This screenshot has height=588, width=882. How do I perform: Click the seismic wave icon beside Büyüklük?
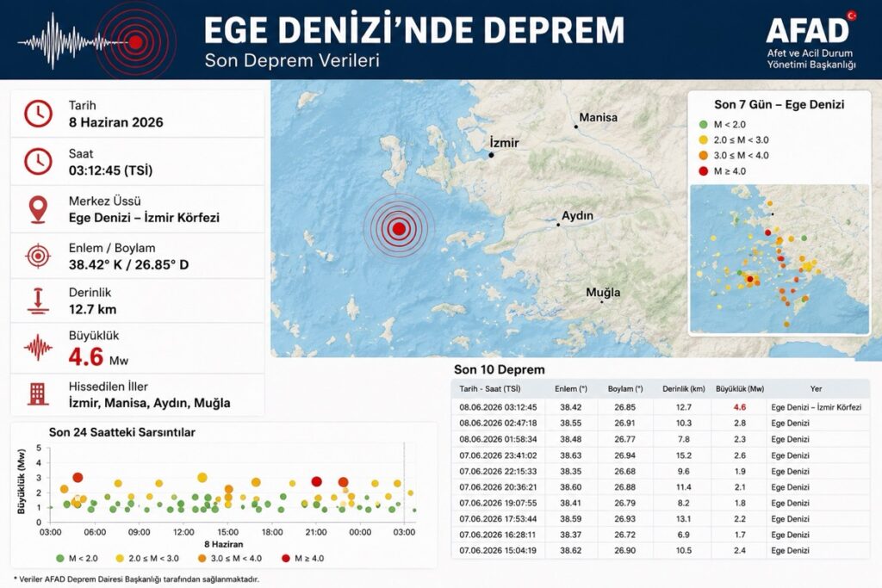(38, 348)
